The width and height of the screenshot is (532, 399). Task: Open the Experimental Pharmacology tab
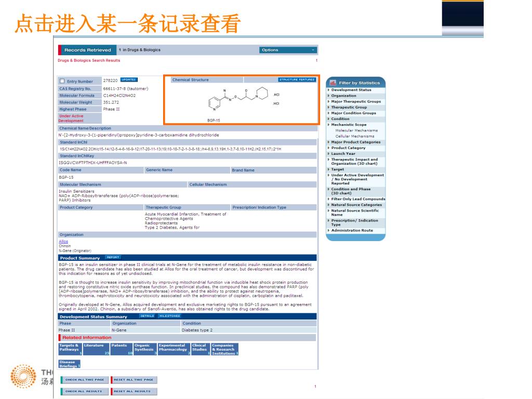click(175, 349)
